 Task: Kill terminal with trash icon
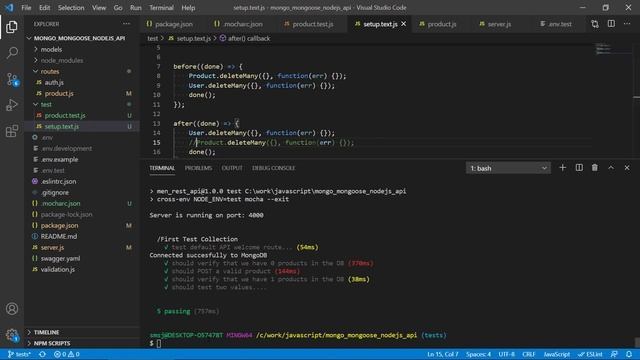pyautogui.click(x=595, y=168)
